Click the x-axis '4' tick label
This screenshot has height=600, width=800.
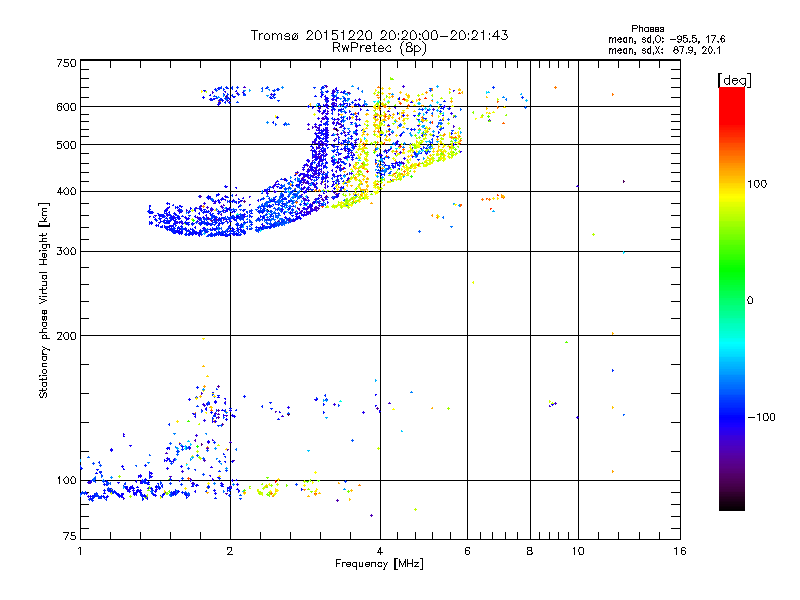coord(380,551)
